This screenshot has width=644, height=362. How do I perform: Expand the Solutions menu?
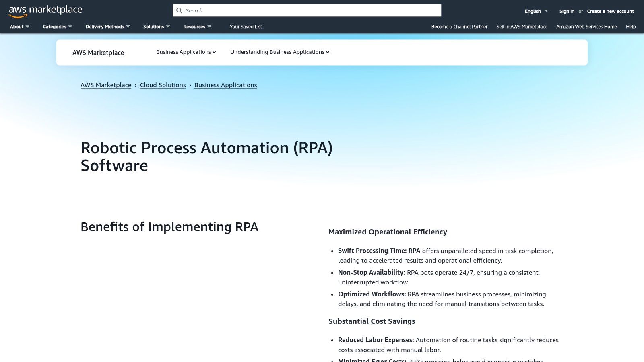coord(157,27)
